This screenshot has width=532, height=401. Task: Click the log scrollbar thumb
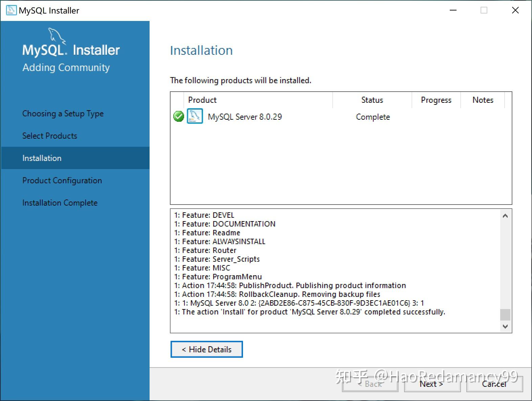(505, 314)
